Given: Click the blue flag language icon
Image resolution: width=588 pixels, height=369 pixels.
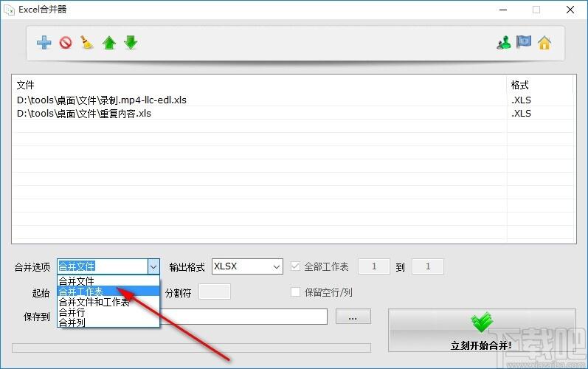Looking at the screenshot, I should [524, 42].
